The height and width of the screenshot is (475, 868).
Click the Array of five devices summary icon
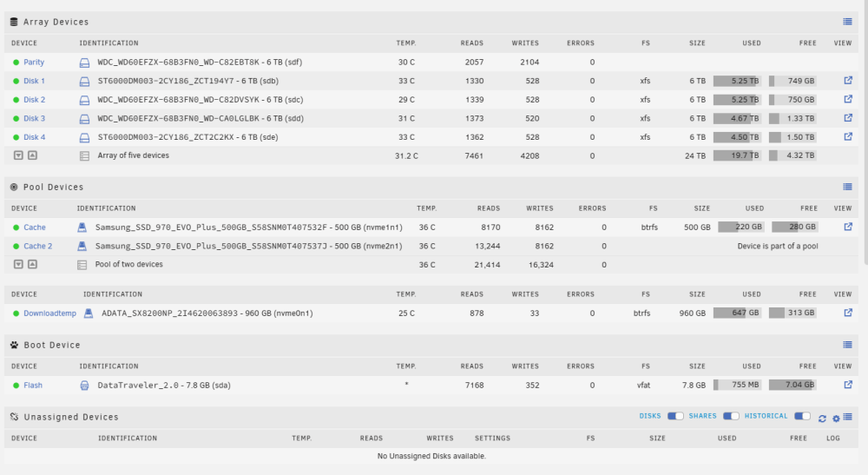tap(84, 156)
